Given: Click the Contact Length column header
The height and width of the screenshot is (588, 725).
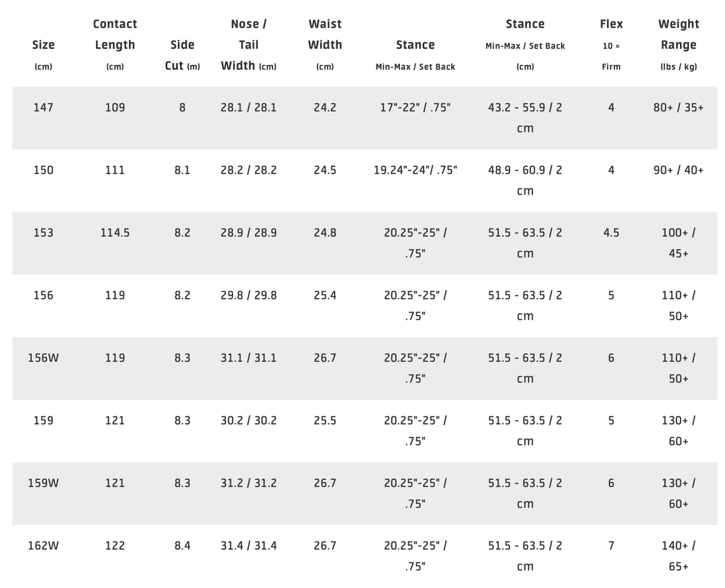Looking at the screenshot, I should (115, 44).
